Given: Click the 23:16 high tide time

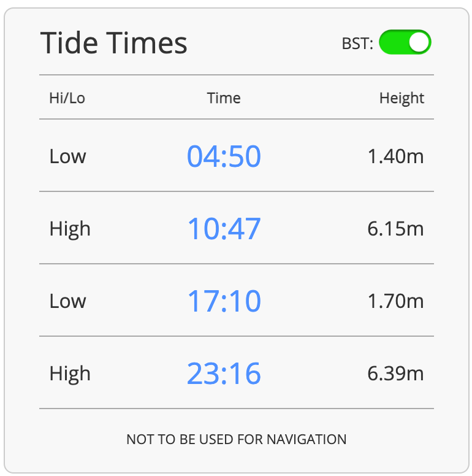Looking at the screenshot, I should click(224, 373).
